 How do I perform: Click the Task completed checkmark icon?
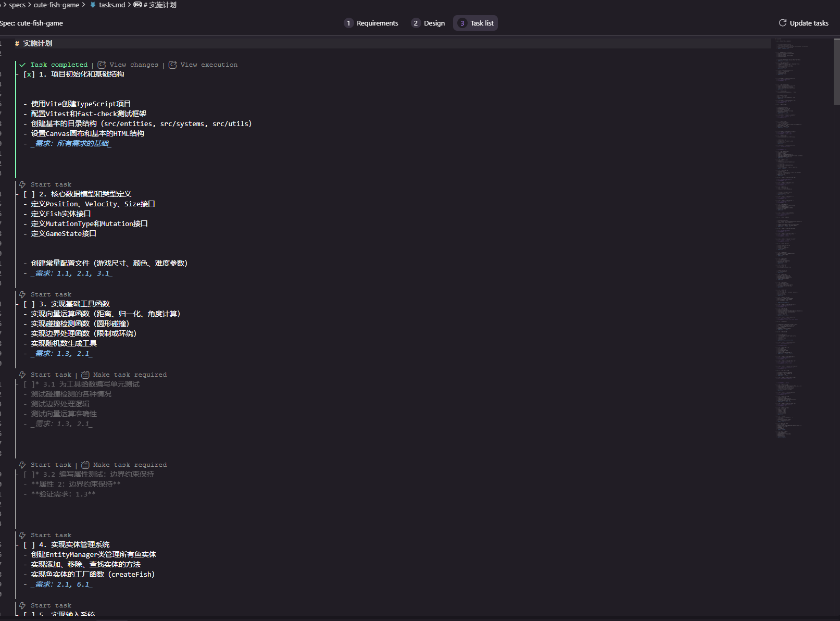click(x=22, y=65)
